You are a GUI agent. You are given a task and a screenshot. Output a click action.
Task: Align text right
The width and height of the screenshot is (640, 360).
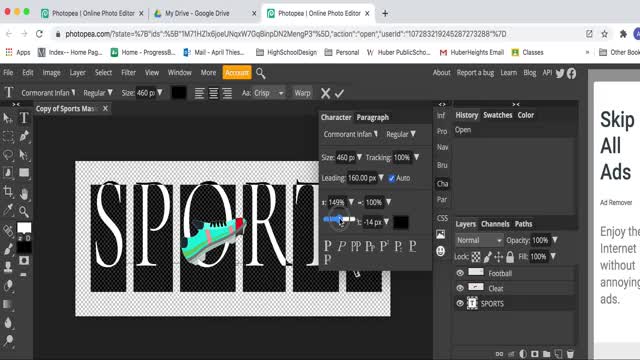coord(227,93)
